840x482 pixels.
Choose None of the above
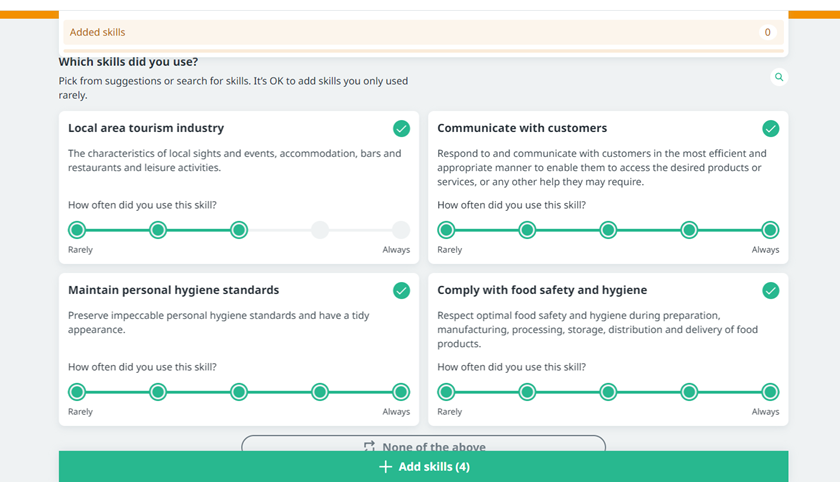423,446
